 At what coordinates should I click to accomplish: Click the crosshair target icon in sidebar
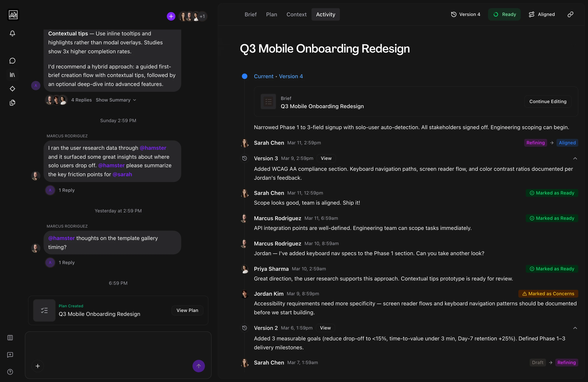(x=12, y=89)
